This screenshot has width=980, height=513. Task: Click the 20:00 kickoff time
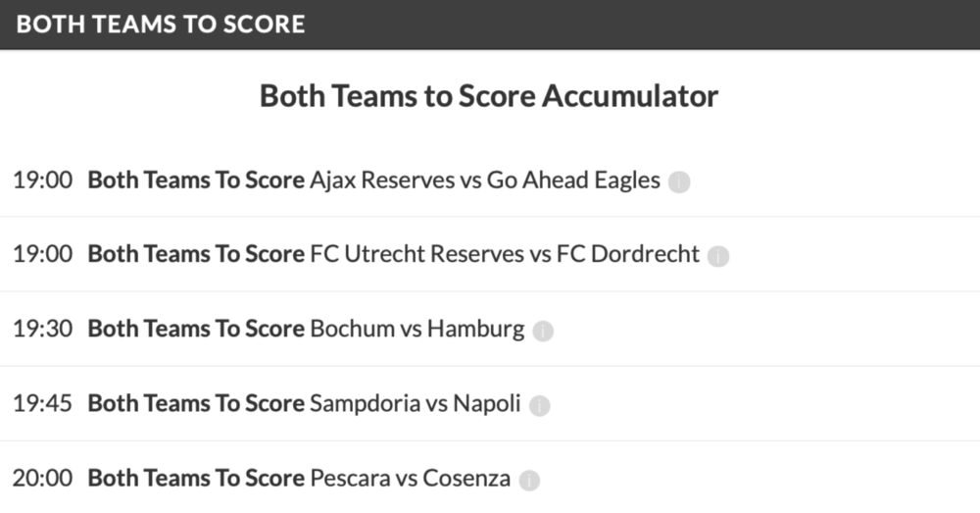(42, 478)
